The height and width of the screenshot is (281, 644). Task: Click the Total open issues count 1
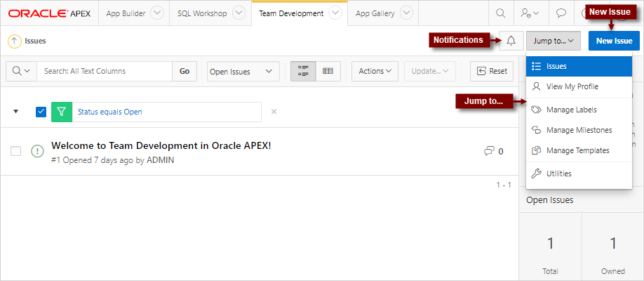pyautogui.click(x=550, y=244)
